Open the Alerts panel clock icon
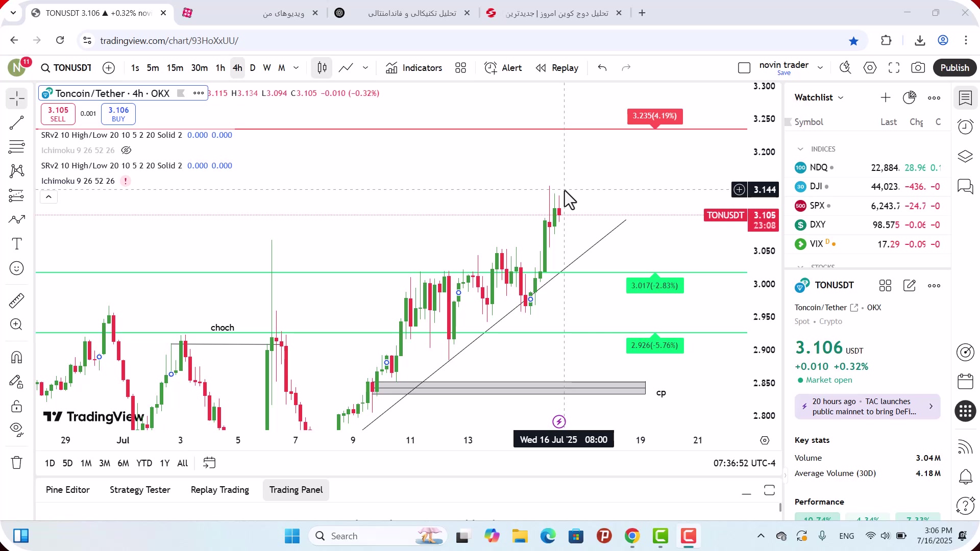This screenshot has height=551, width=980. pos(965,127)
